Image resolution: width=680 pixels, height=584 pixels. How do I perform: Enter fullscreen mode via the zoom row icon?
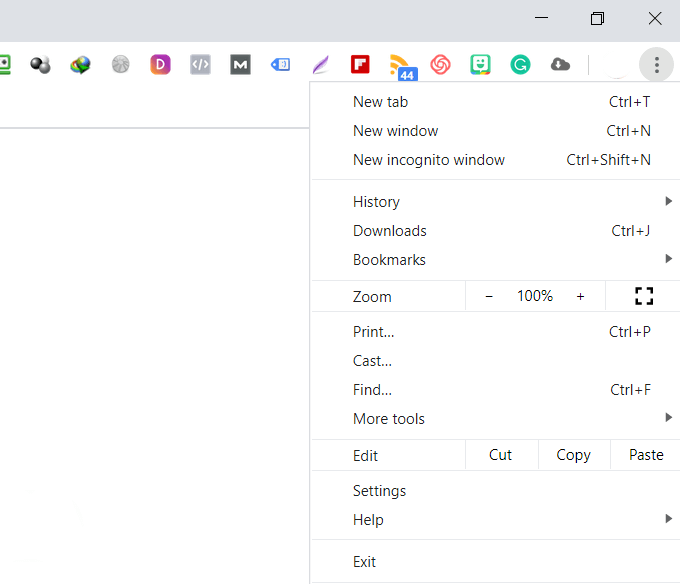pos(644,296)
